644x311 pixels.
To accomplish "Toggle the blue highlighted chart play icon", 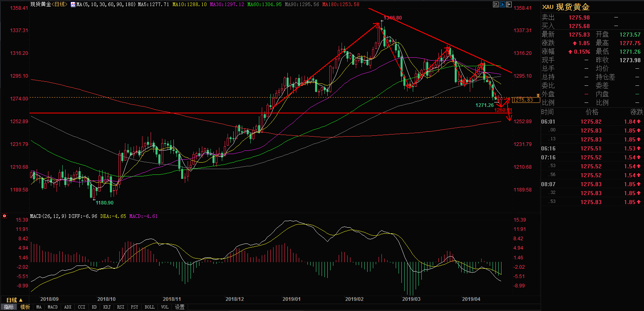I will tap(502, 4).
